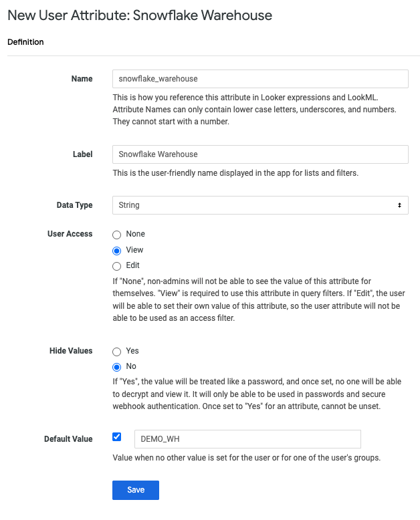
Task: Click the User Access field label
Action: (70, 235)
